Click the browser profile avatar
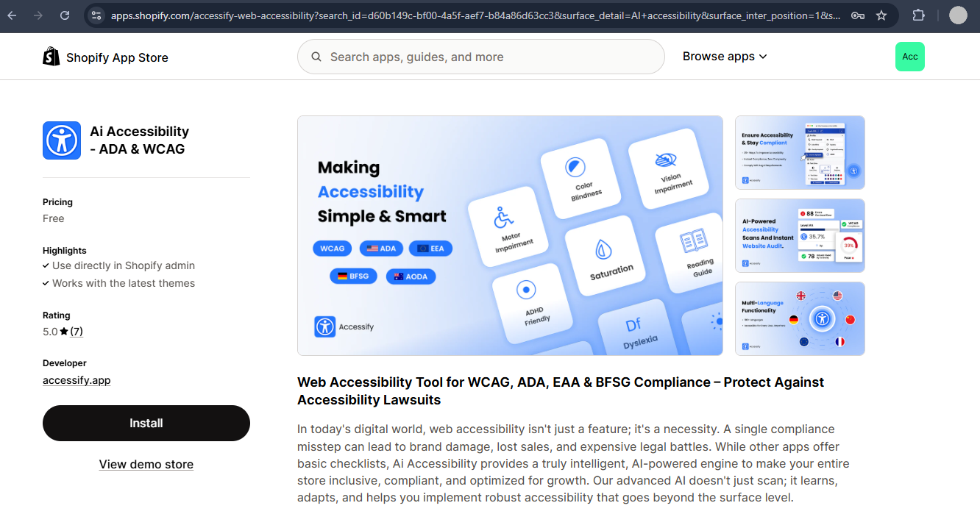The image size is (980, 514). (x=958, y=15)
